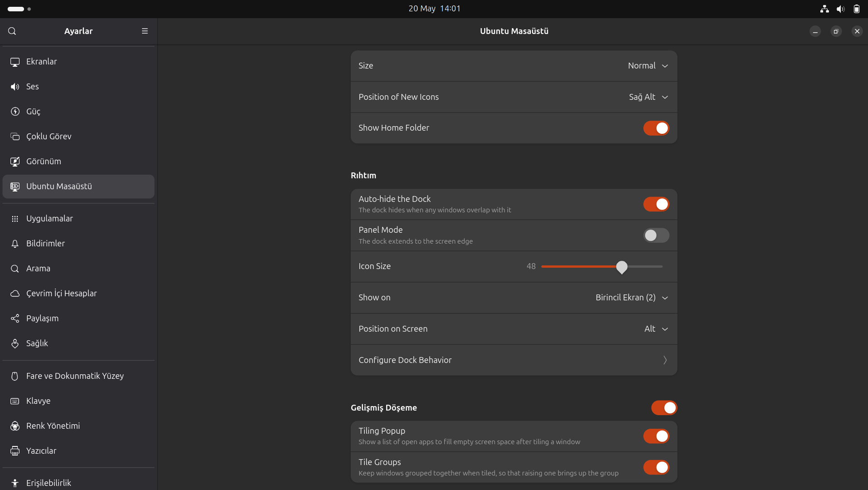The image size is (868, 490).
Task: Disable Auto-hide the Dock switch
Action: point(656,205)
